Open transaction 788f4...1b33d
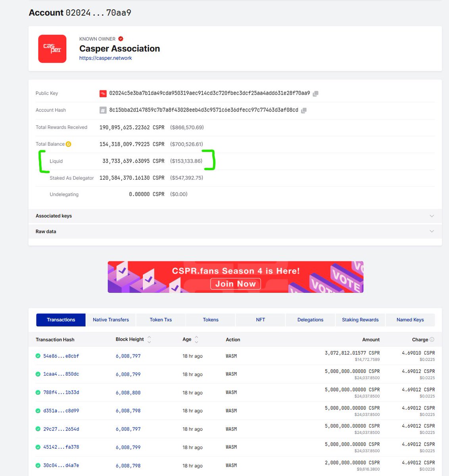 [61, 392]
